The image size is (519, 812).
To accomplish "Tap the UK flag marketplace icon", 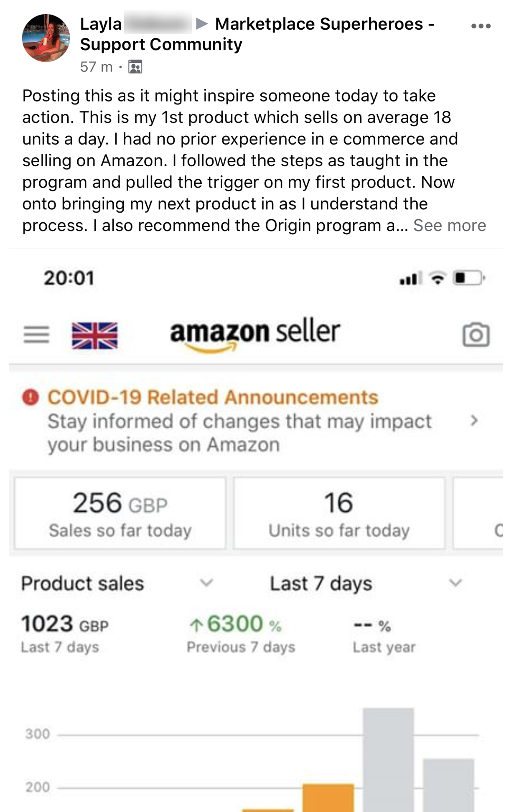I will coord(94,335).
